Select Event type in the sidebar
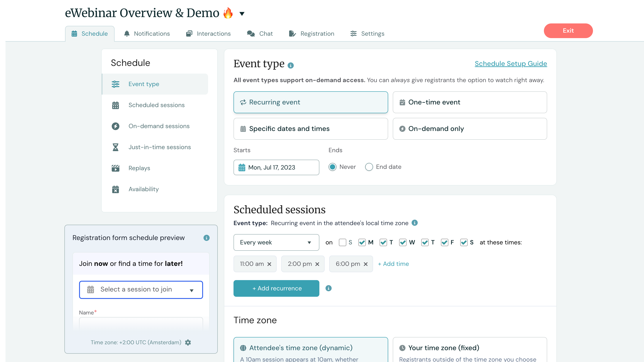This screenshot has height=362, width=644. coord(155,84)
